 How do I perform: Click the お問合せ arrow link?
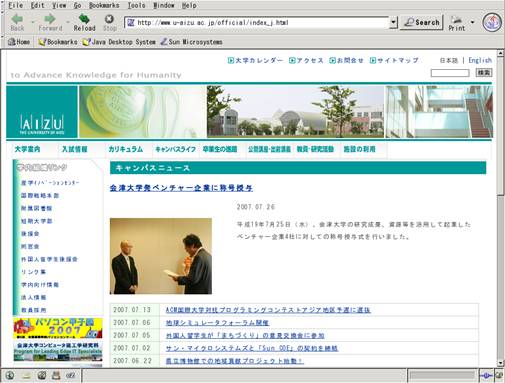[346, 60]
